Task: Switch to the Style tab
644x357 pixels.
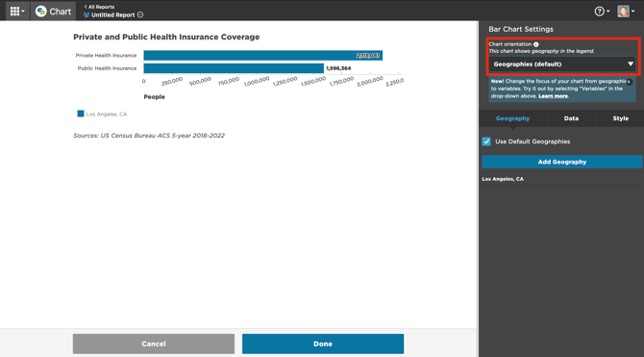Action: click(620, 118)
